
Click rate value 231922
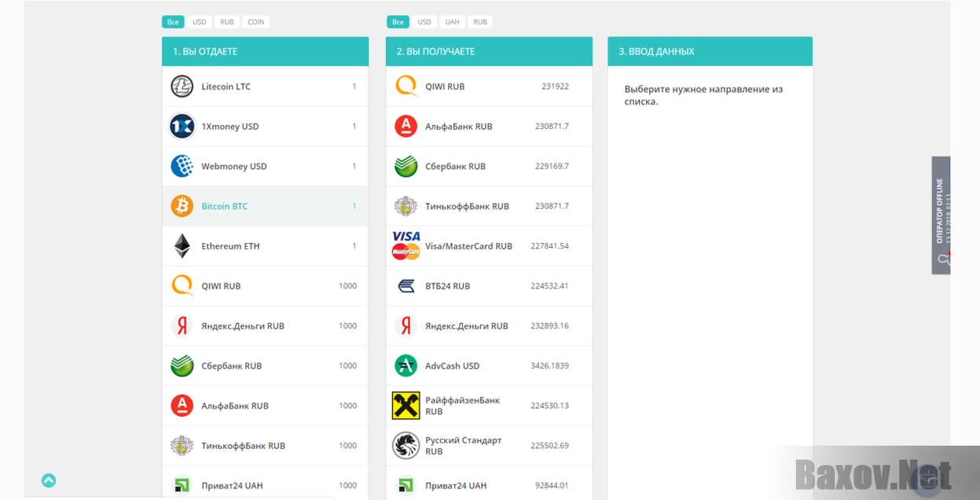coord(555,86)
